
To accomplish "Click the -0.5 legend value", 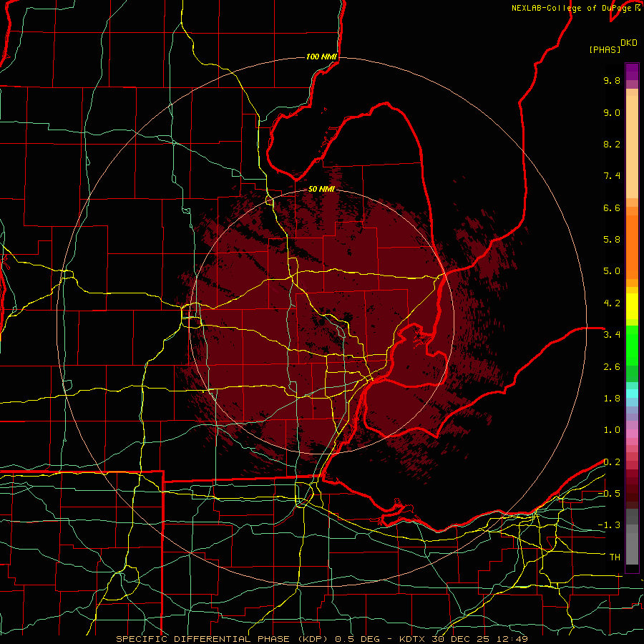I will 609,494.
